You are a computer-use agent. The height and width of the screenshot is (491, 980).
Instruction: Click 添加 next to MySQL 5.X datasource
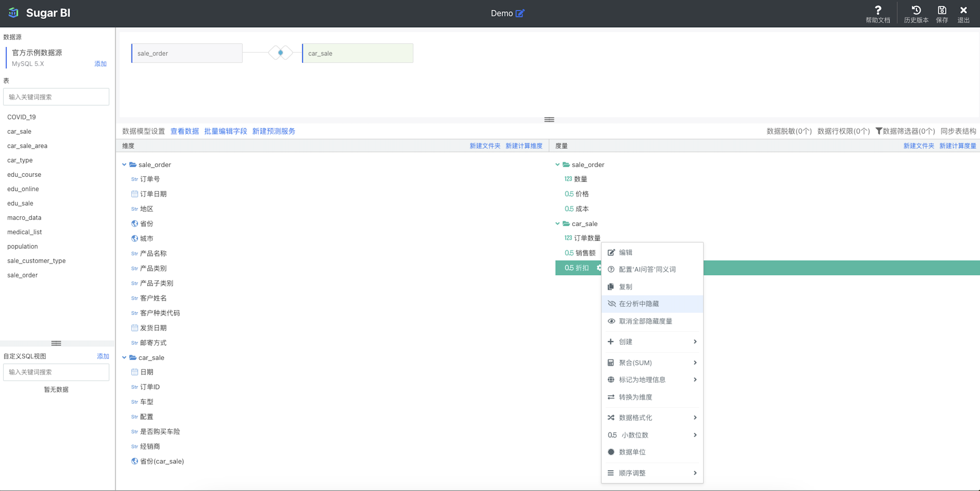pos(100,64)
